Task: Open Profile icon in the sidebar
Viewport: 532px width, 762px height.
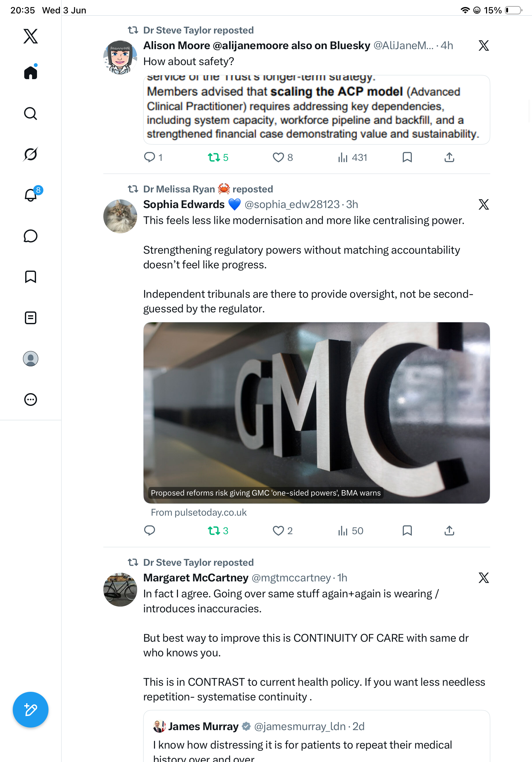Action: pos(31,359)
